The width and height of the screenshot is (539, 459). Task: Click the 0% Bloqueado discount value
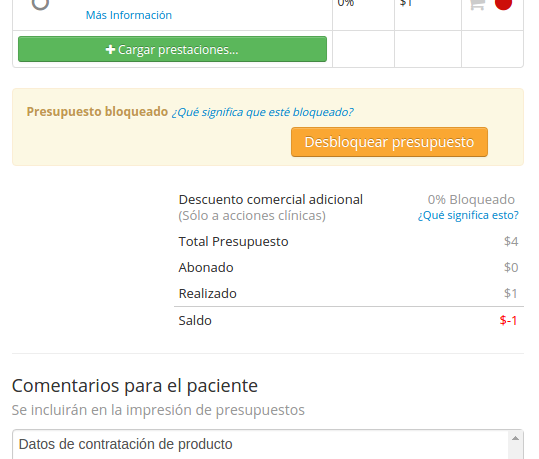point(471,199)
